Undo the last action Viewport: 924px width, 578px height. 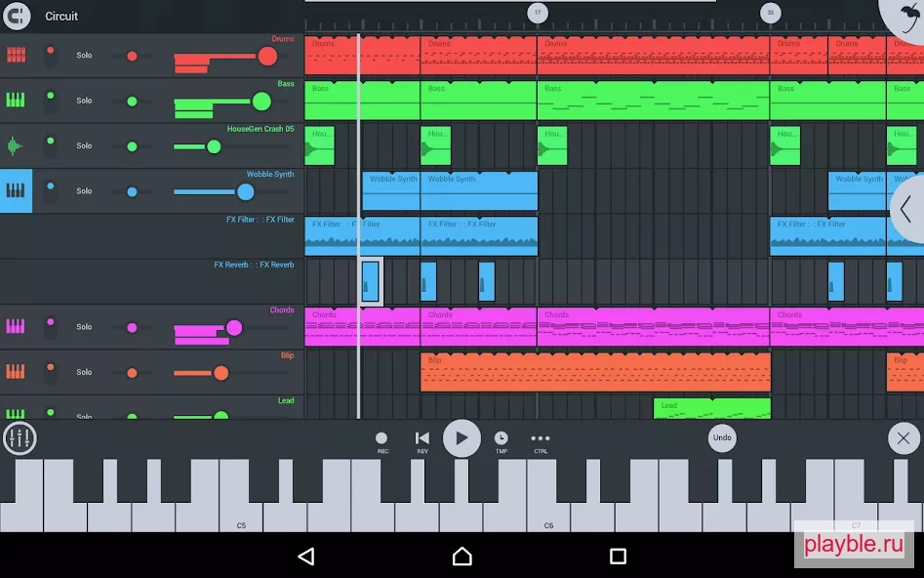click(x=722, y=437)
